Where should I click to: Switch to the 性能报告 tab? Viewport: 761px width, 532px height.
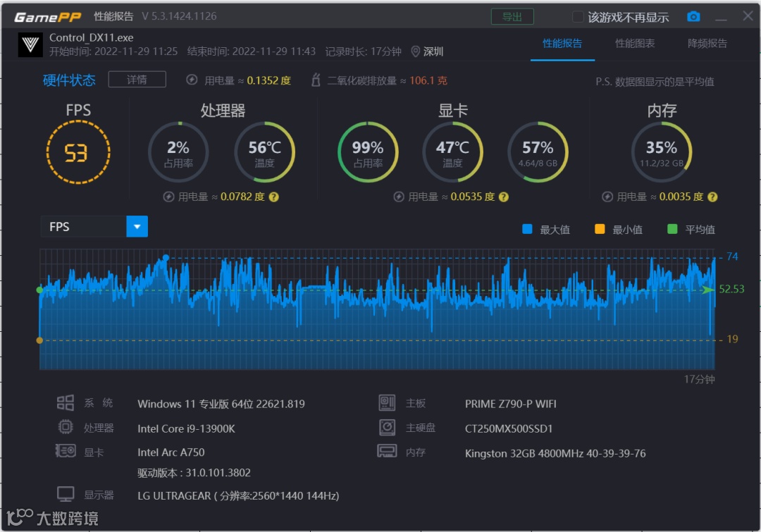(562, 44)
